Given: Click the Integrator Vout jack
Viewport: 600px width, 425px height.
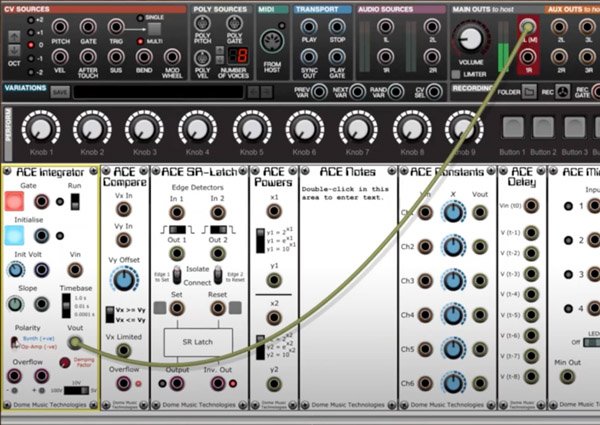Looking at the screenshot, I should [75, 342].
